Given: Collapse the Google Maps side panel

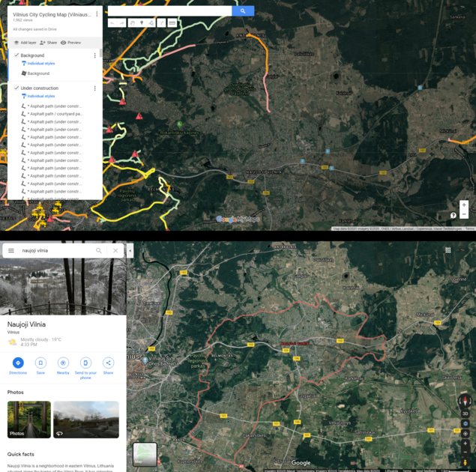Looking at the screenshot, I should point(130,251).
